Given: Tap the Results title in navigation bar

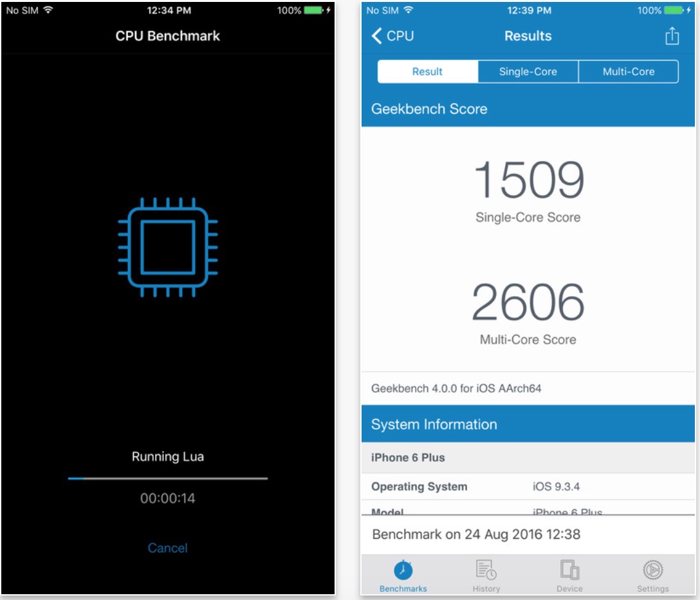Looking at the screenshot, I should point(528,36).
